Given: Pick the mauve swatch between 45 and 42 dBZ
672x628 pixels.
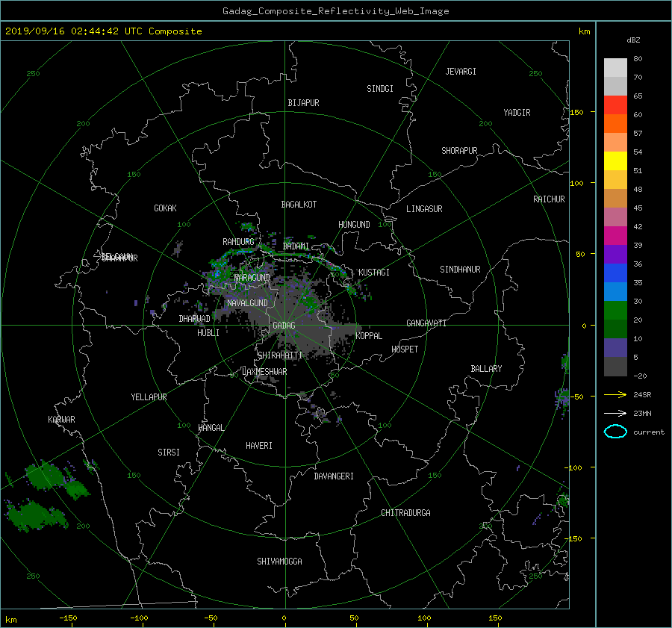Looking at the screenshot, I should (x=615, y=217).
